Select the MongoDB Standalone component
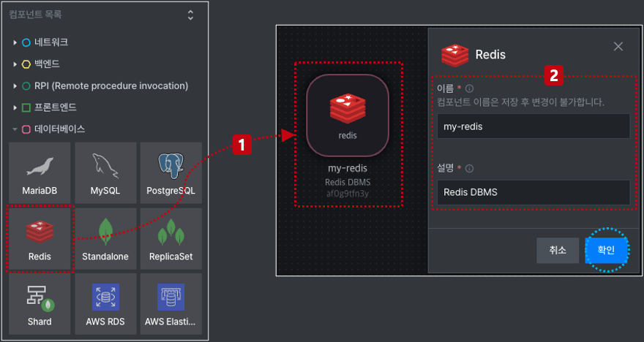The image size is (644, 342). (105, 238)
